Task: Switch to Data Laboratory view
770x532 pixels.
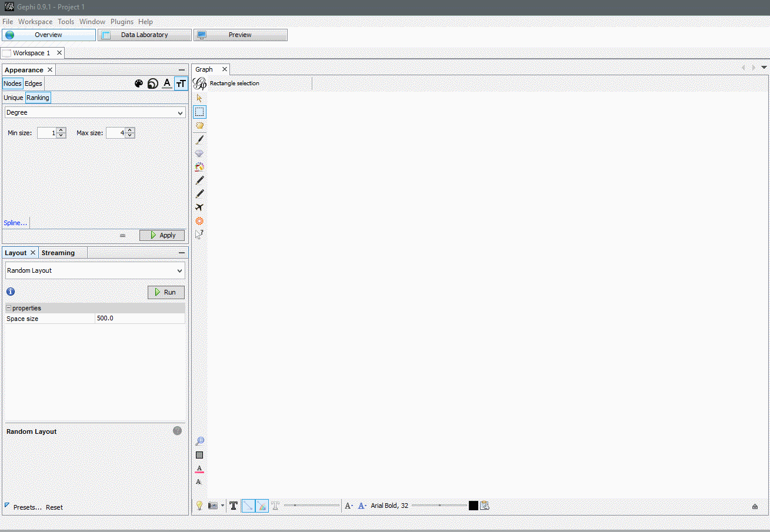Action: coord(145,35)
